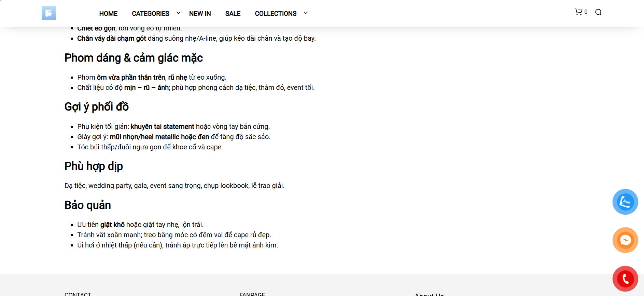Tap the red phone call button

pyautogui.click(x=625, y=279)
